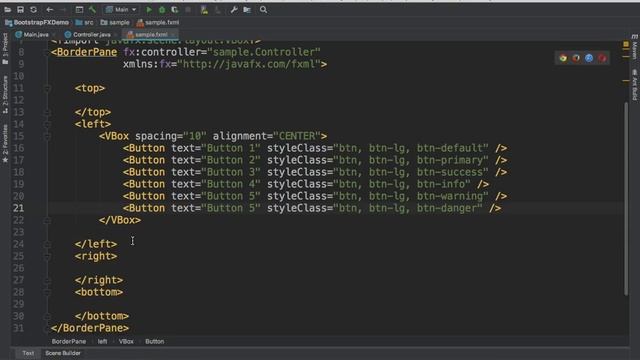Click fold end marker at line 22
This screenshot has width=640, height=360.
coord(47,220)
